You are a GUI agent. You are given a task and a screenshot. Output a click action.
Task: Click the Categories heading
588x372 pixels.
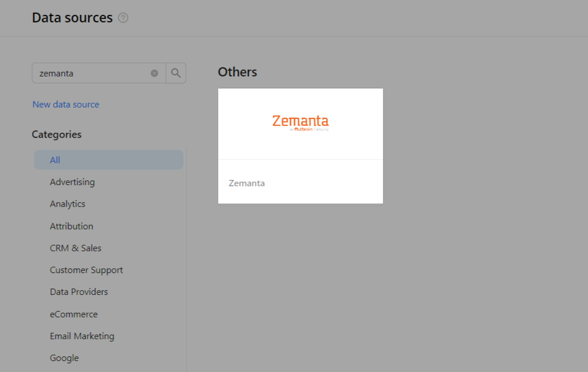pos(57,135)
